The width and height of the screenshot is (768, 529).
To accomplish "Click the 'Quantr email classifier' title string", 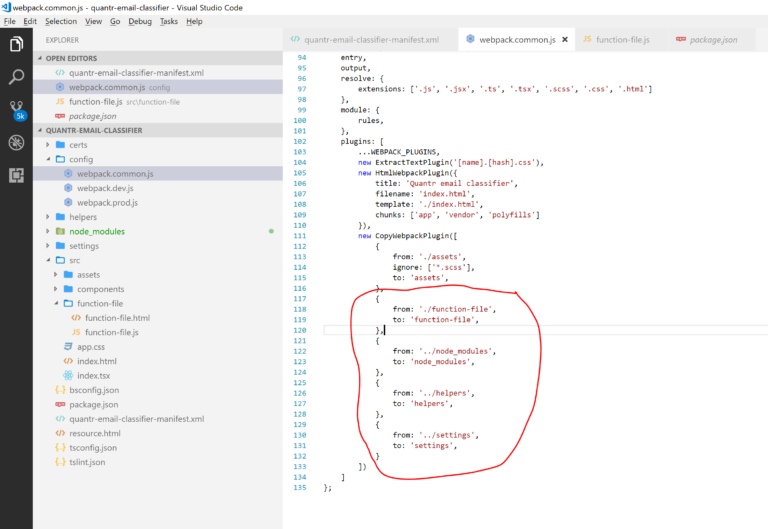I will click(459, 183).
